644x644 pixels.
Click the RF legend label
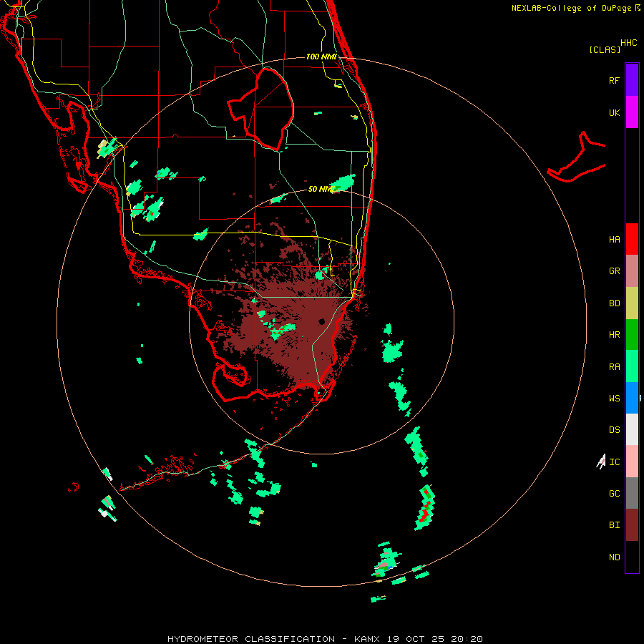point(614,80)
